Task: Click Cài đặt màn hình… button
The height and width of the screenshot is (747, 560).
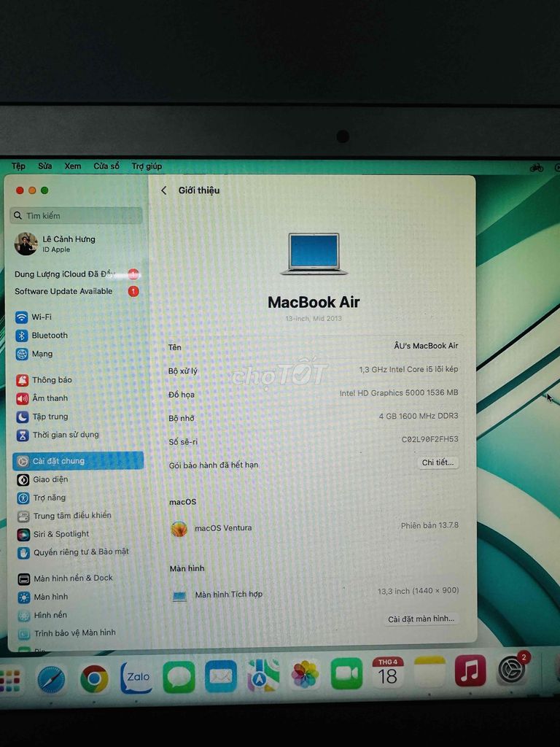Action: coord(421,619)
